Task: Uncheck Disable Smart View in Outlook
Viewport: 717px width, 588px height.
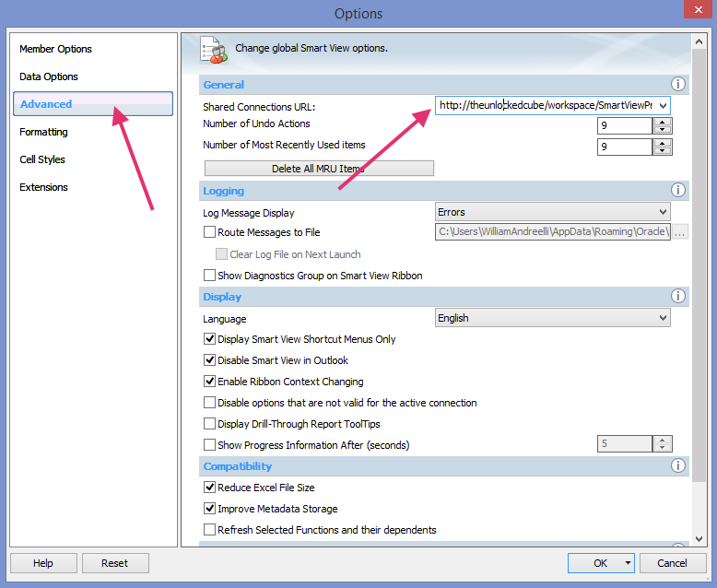Action: (209, 360)
